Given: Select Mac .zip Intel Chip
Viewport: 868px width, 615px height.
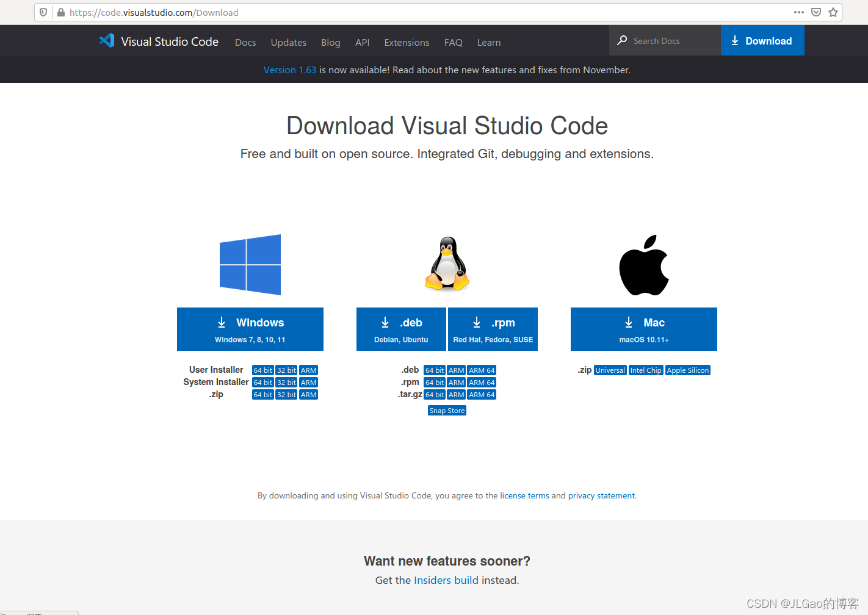Looking at the screenshot, I should (646, 370).
